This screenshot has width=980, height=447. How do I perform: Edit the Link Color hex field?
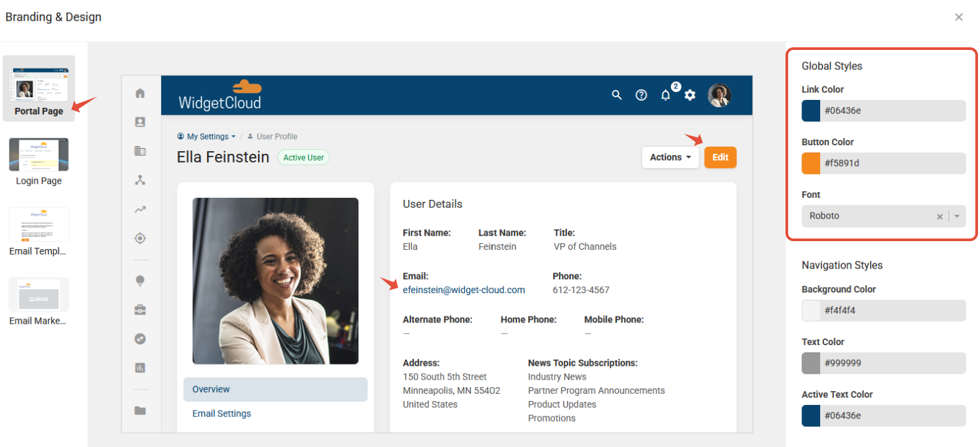tap(893, 111)
